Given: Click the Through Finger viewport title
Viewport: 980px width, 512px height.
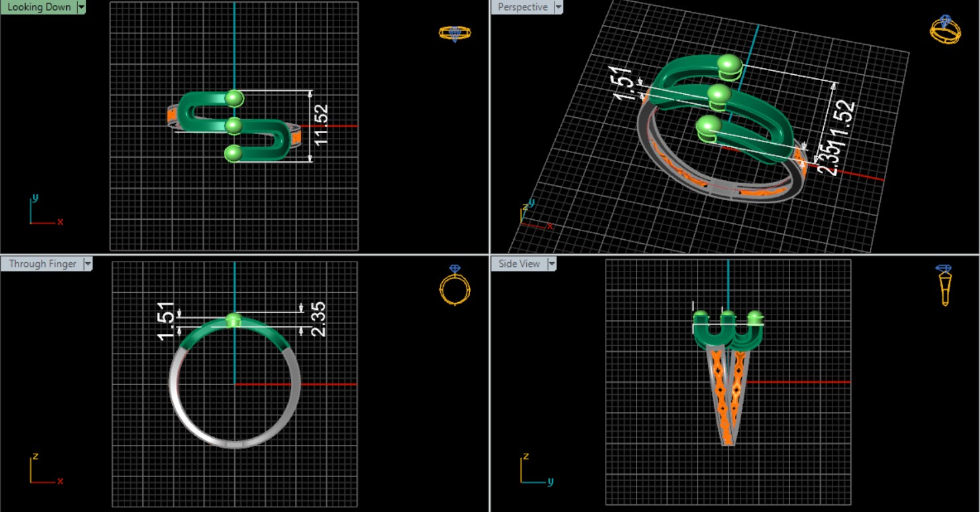Looking at the screenshot, I should pos(42,264).
